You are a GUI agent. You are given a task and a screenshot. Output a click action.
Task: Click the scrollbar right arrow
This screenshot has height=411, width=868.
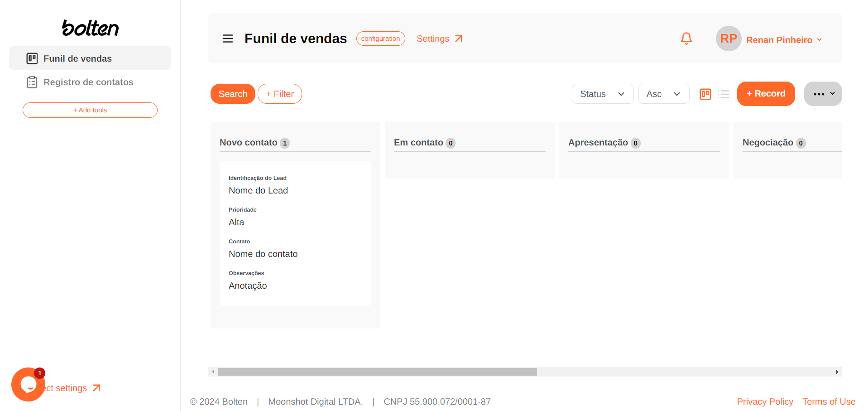(837, 372)
